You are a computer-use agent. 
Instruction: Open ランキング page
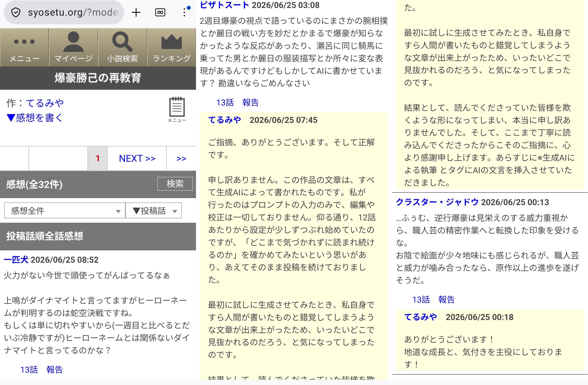(x=172, y=47)
